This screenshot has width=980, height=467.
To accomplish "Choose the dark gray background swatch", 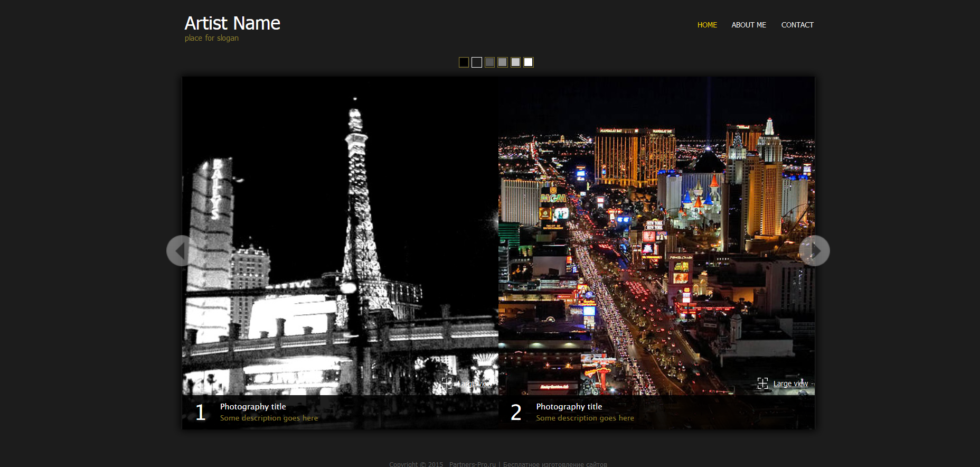I will point(489,62).
